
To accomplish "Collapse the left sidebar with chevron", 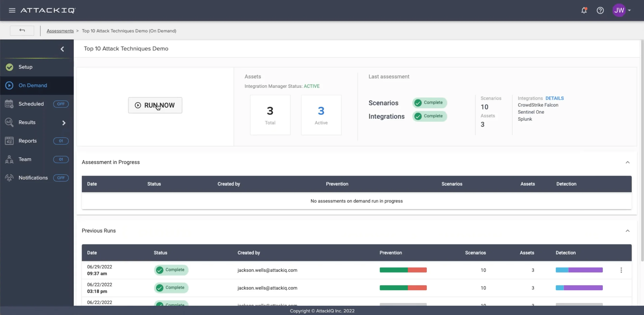I will click(x=62, y=49).
